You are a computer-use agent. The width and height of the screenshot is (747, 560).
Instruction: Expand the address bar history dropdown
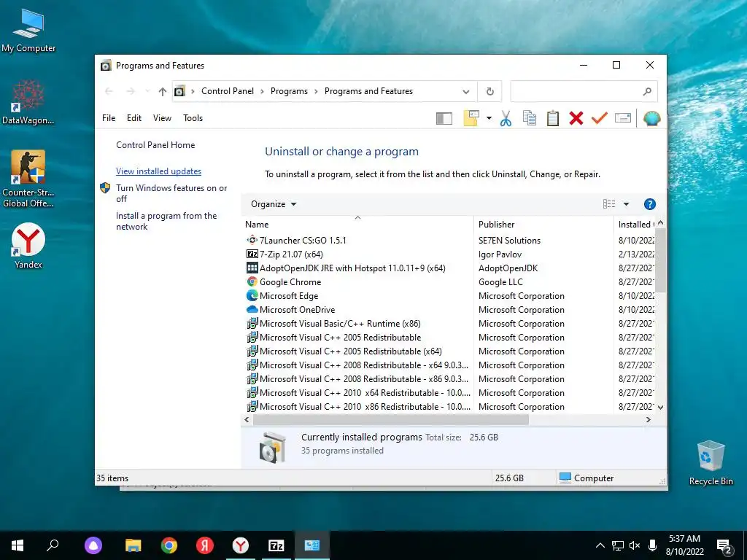click(x=466, y=91)
